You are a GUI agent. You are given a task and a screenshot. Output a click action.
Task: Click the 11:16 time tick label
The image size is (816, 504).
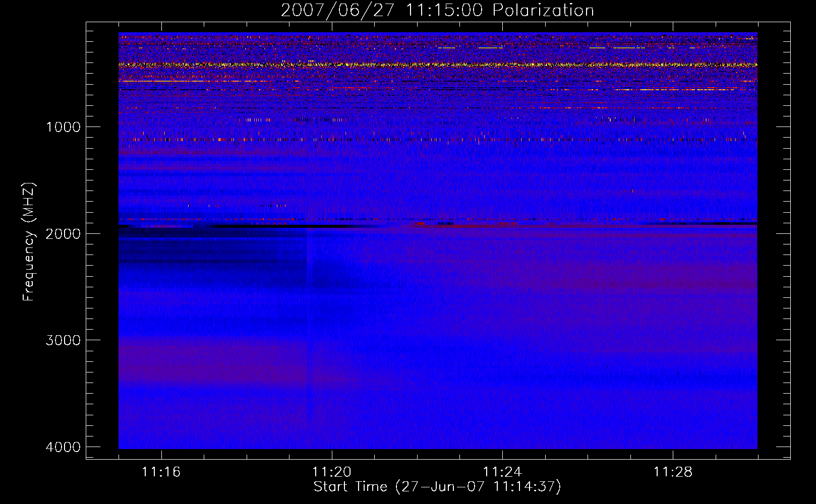click(161, 472)
